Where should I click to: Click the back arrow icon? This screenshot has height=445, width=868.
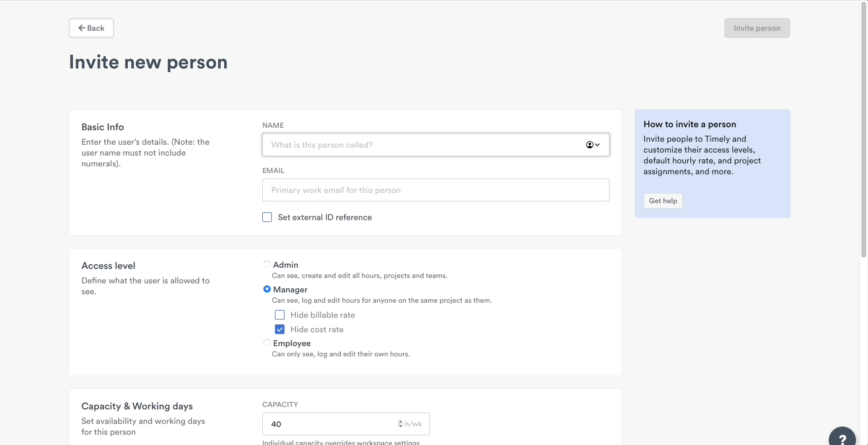pyautogui.click(x=81, y=28)
